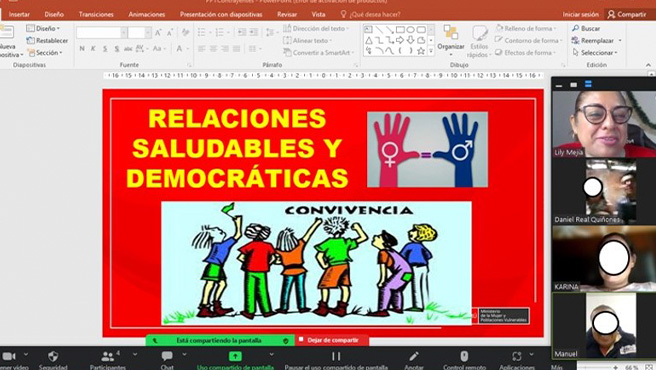Toggle bold (N) formatting
Viewport: 656px width, 370px height.
click(82, 49)
